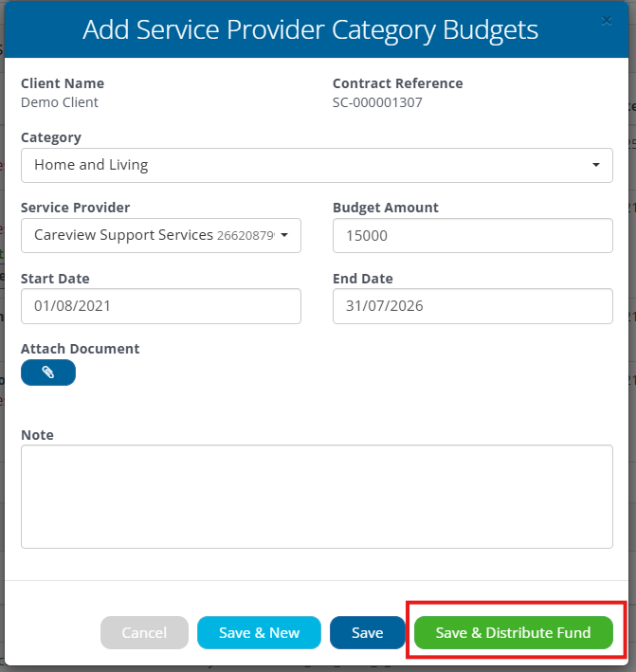The height and width of the screenshot is (672, 636).
Task: Click the dialog title heading text
Action: (x=310, y=29)
